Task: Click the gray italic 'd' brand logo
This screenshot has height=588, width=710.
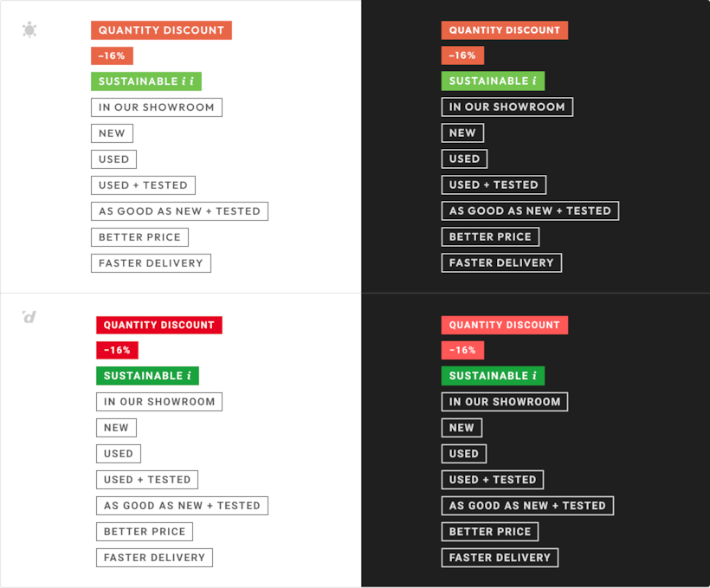Action: [29, 317]
